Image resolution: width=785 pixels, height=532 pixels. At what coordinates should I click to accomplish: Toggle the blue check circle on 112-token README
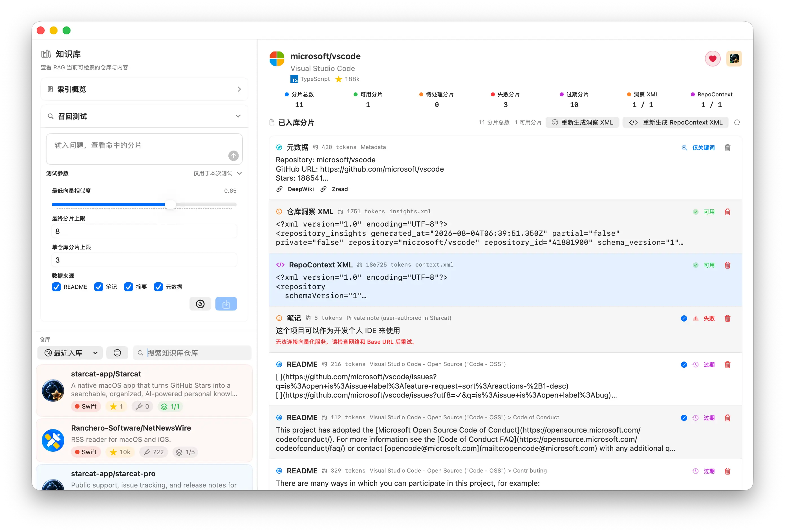pos(684,418)
